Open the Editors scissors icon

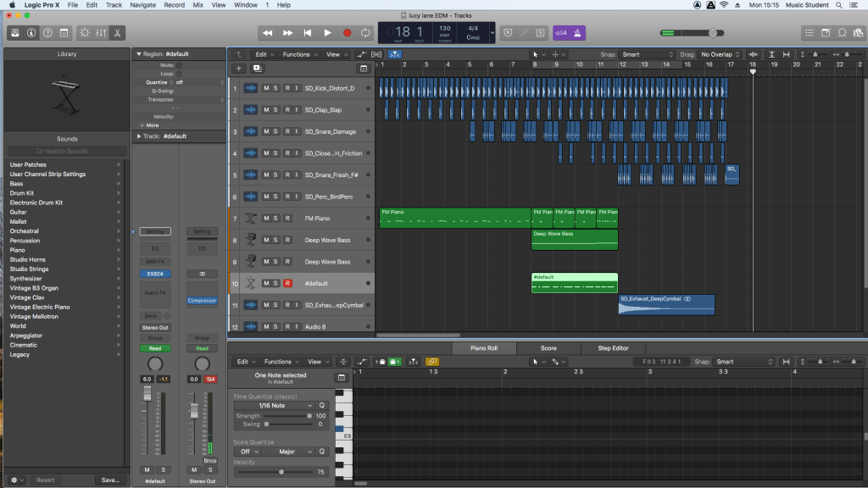[x=118, y=33]
